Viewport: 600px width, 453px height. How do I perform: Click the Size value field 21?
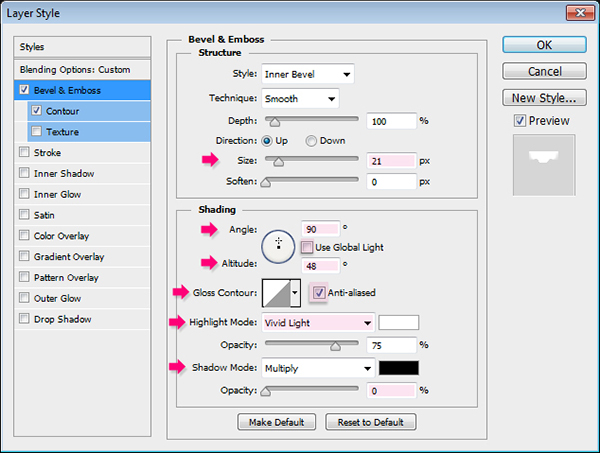tap(391, 161)
